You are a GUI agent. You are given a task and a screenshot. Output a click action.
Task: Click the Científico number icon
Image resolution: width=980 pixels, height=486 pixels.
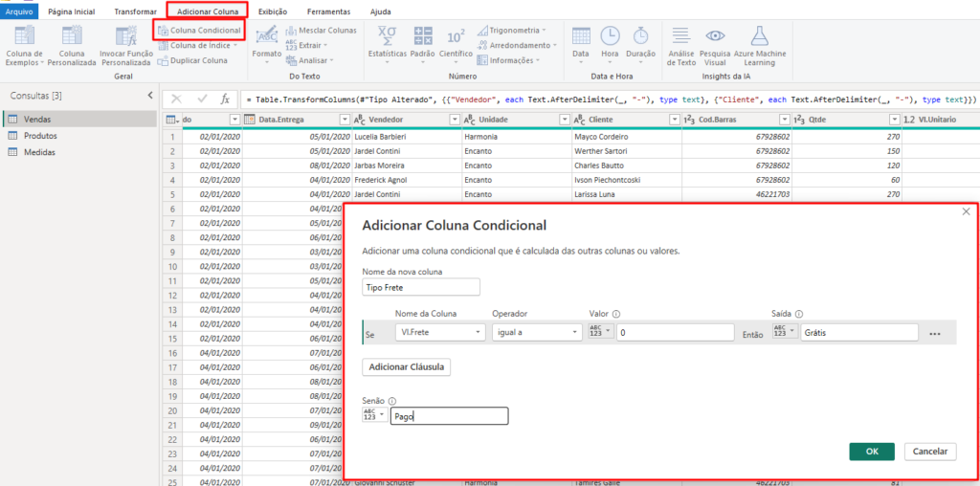pos(456,37)
